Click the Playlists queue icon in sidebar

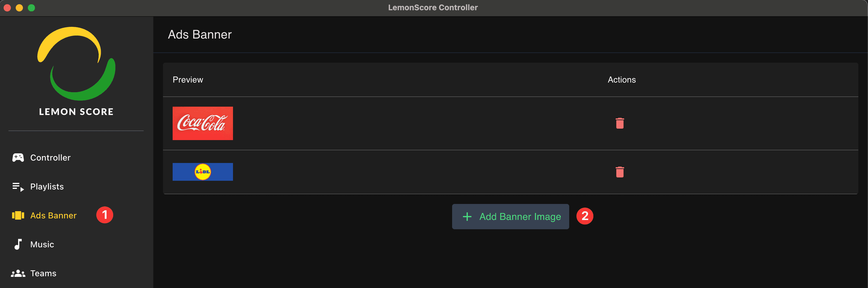point(18,186)
